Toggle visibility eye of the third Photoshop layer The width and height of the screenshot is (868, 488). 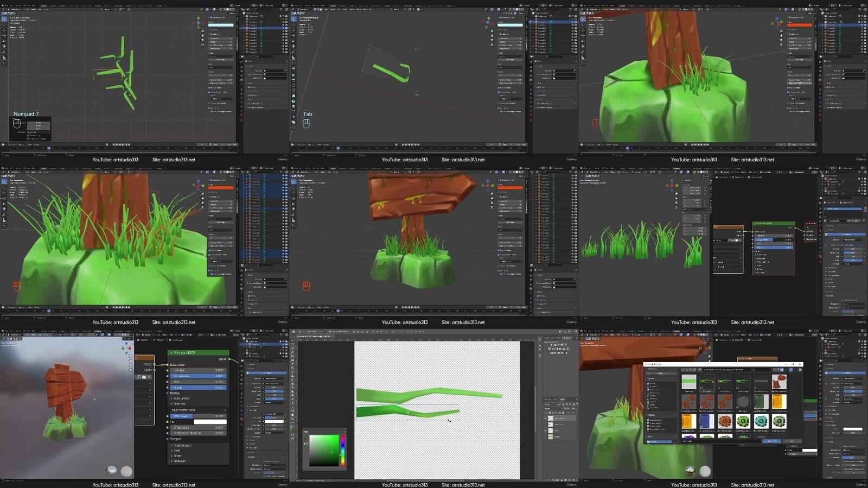coord(546,430)
